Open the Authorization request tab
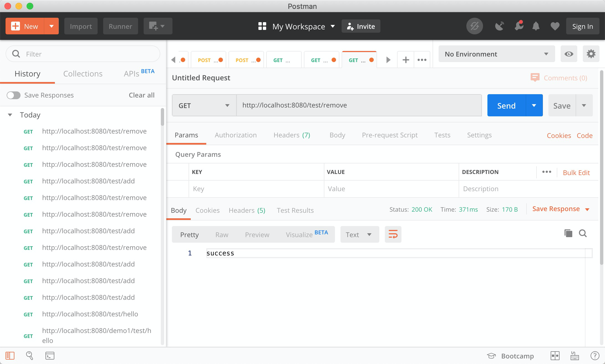The height and width of the screenshot is (364, 605). point(235,135)
